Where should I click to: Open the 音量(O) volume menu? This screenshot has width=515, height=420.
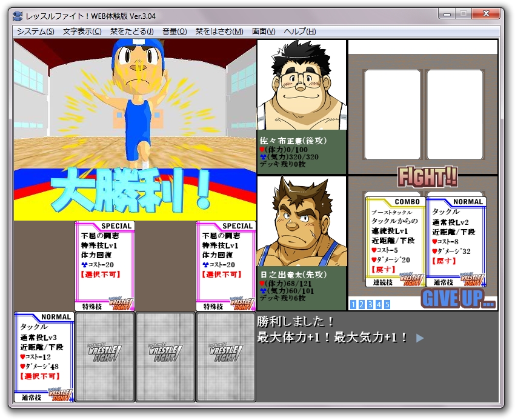coord(174,32)
